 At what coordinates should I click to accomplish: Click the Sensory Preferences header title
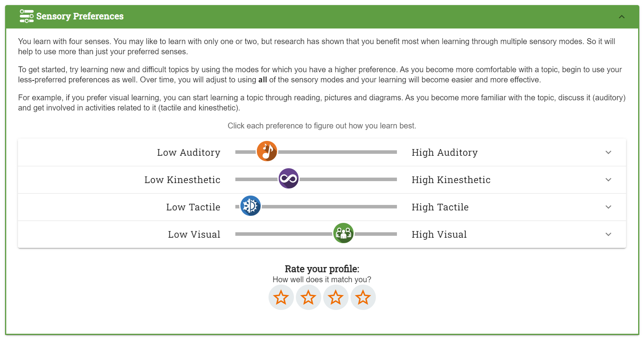pyautogui.click(x=80, y=16)
